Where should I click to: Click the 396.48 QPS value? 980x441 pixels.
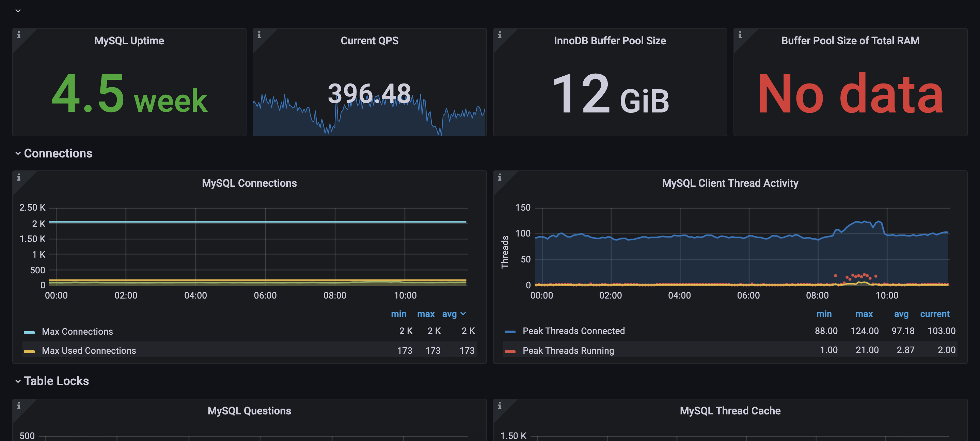pyautogui.click(x=369, y=94)
